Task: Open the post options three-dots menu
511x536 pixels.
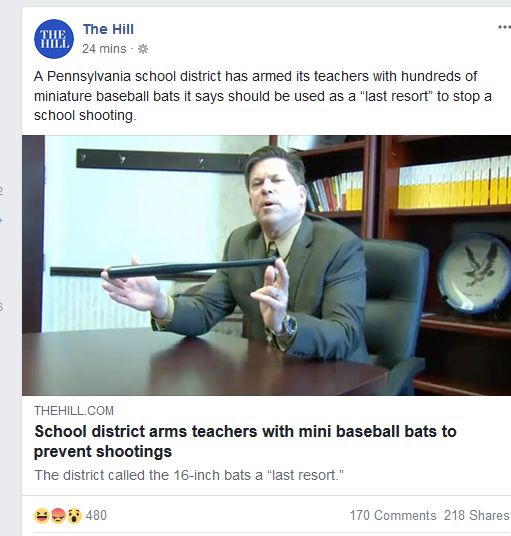Action: point(504,27)
